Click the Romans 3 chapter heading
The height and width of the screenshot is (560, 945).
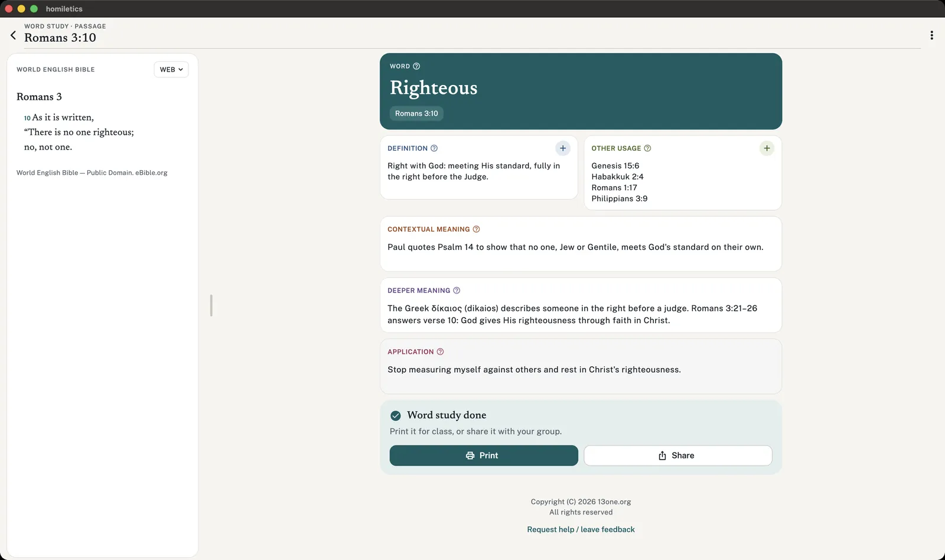coord(39,97)
